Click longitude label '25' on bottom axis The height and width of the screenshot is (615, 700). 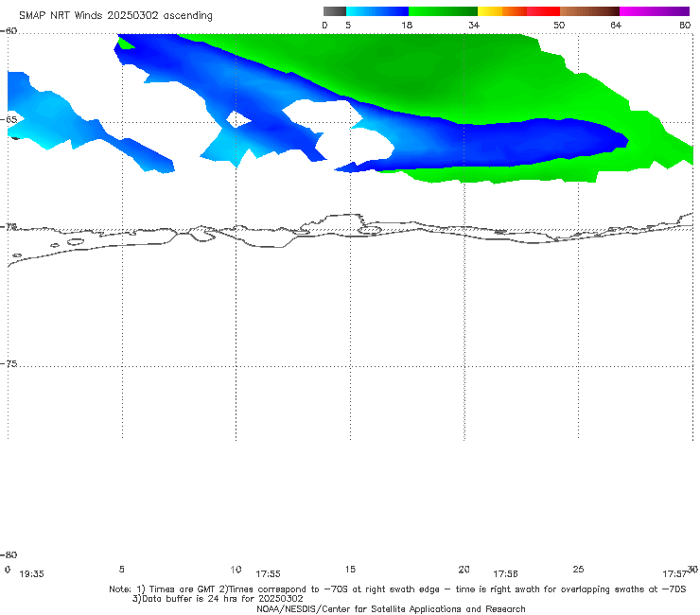(x=578, y=569)
